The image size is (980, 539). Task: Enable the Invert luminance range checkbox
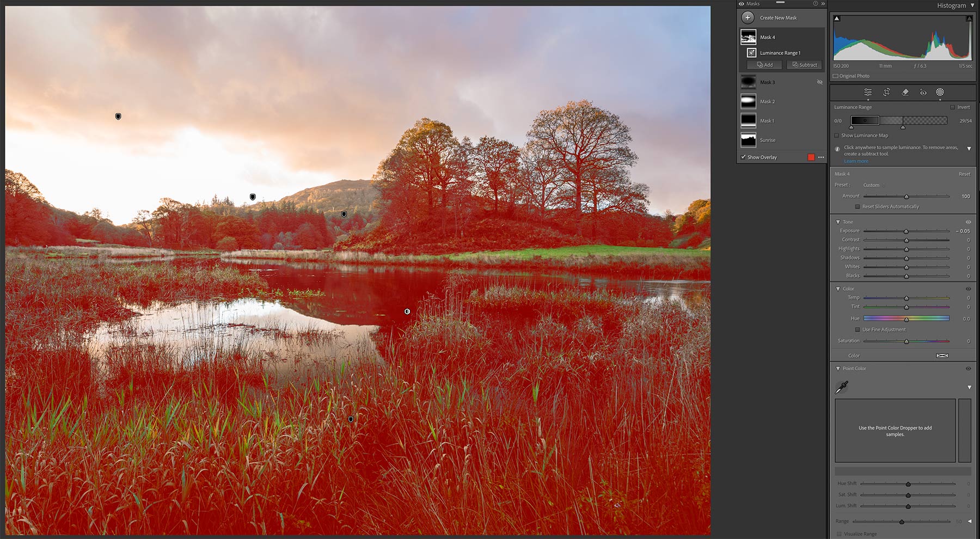952,107
